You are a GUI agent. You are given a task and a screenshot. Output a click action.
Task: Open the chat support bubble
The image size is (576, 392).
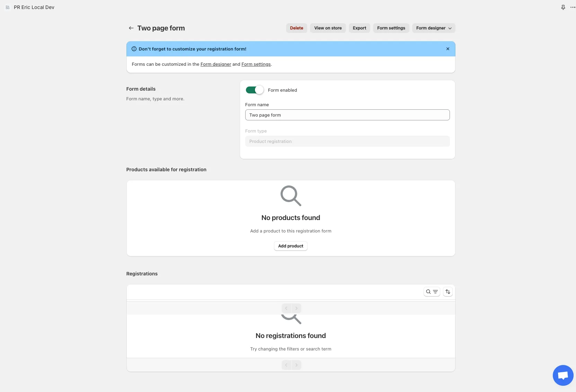click(x=563, y=375)
